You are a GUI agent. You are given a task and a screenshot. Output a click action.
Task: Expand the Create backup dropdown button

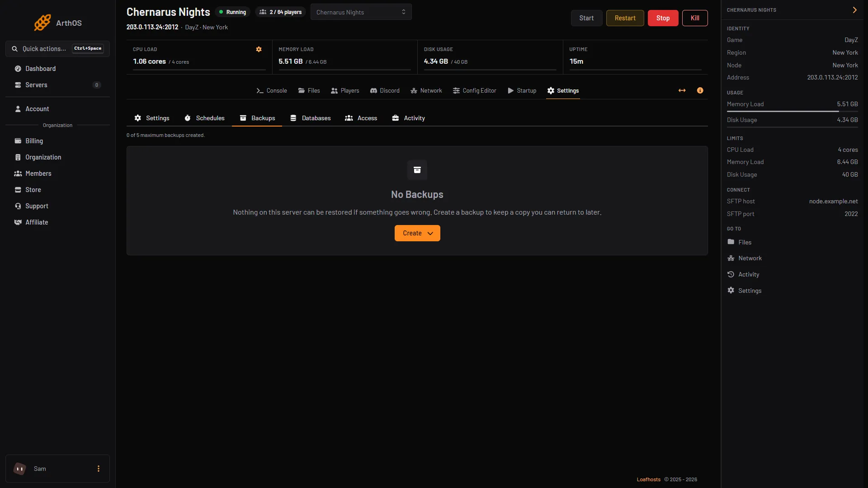(x=417, y=233)
